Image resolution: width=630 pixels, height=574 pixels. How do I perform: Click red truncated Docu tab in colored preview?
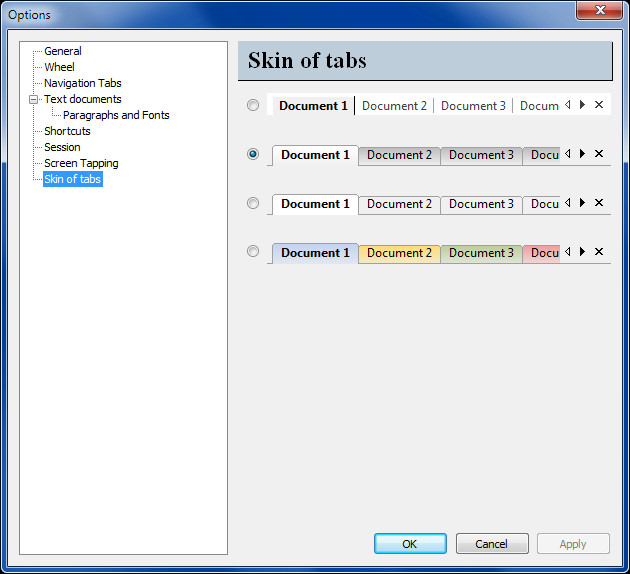click(x=542, y=253)
